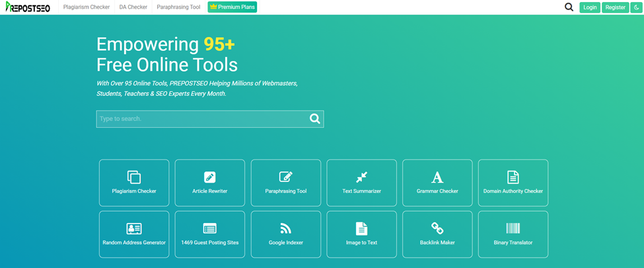Select the Google Indexer RSS icon

tap(286, 228)
